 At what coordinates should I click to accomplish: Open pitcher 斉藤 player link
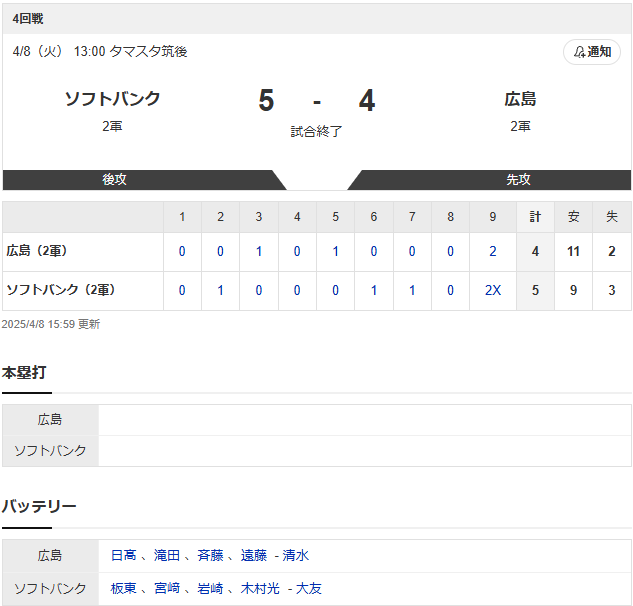(x=210, y=555)
